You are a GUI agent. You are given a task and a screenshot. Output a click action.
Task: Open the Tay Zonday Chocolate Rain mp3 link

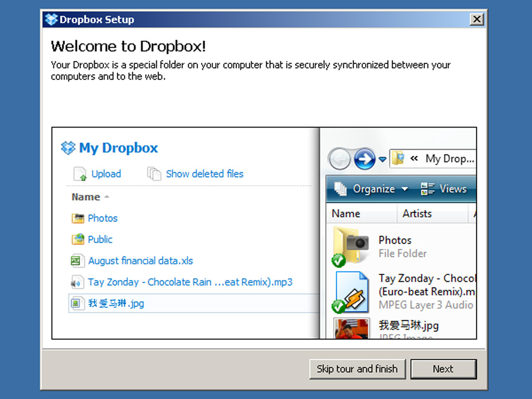click(190, 282)
